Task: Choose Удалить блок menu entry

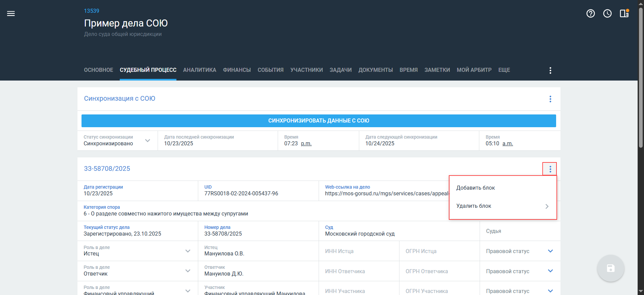Action: click(x=474, y=206)
